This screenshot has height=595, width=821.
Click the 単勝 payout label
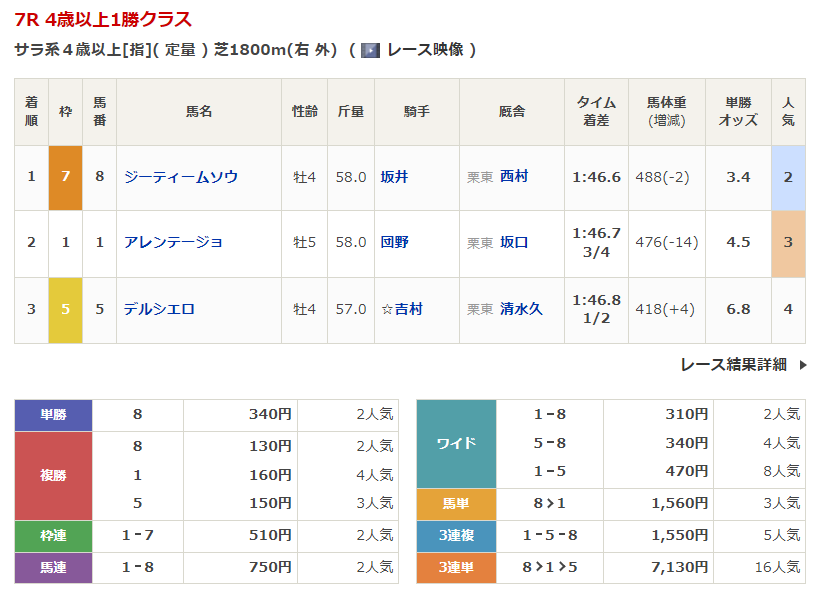[53, 415]
